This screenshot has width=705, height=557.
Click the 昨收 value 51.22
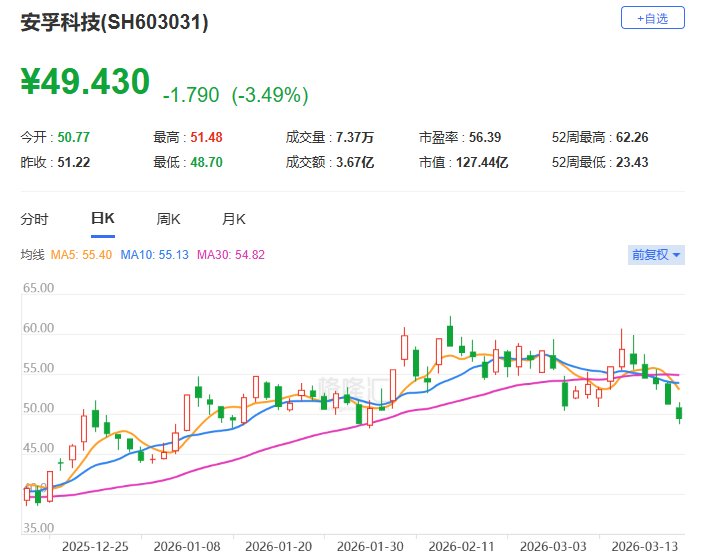pyautogui.click(x=74, y=162)
